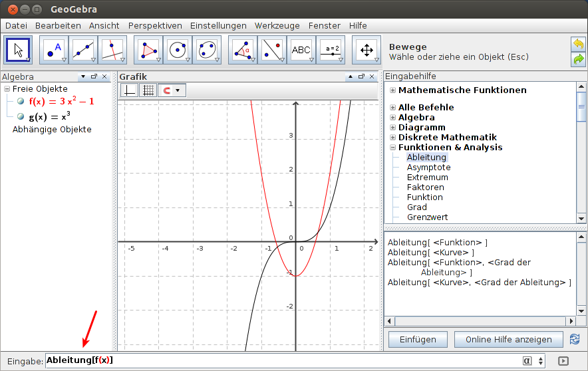588x371 pixels.
Task: Toggle visibility of f(x) = 3x² − 1
Action: 21,101
